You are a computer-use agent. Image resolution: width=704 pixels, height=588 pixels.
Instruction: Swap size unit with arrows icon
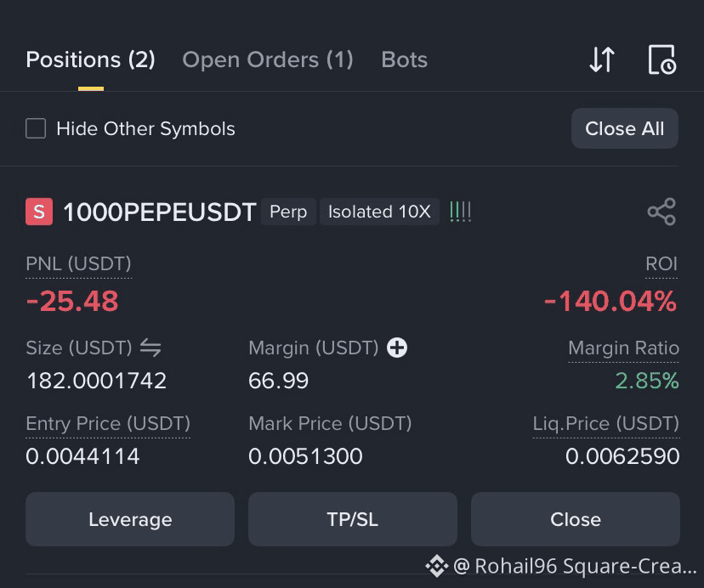click(x=150, y=348)
